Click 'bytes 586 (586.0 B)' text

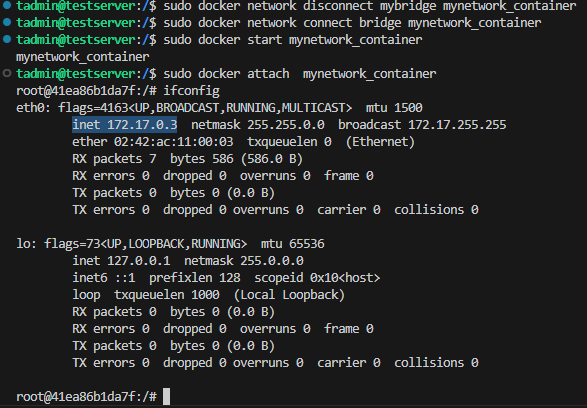tap(236, 159)
